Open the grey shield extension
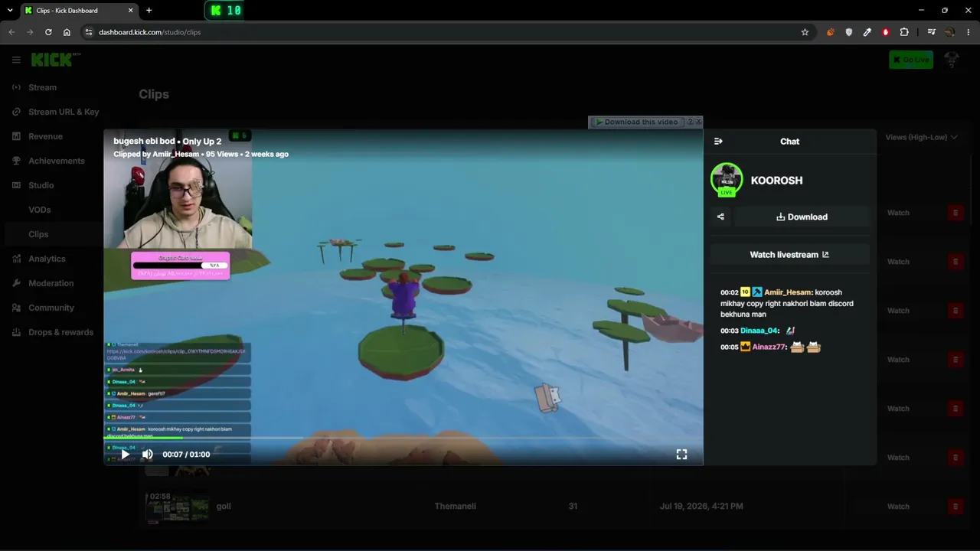The image size is (980, 551). point(849,32)
